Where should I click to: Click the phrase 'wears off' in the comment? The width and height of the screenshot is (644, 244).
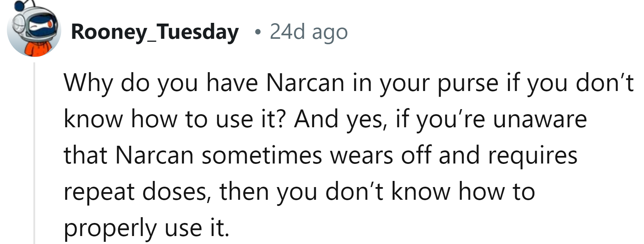point(379,155)
